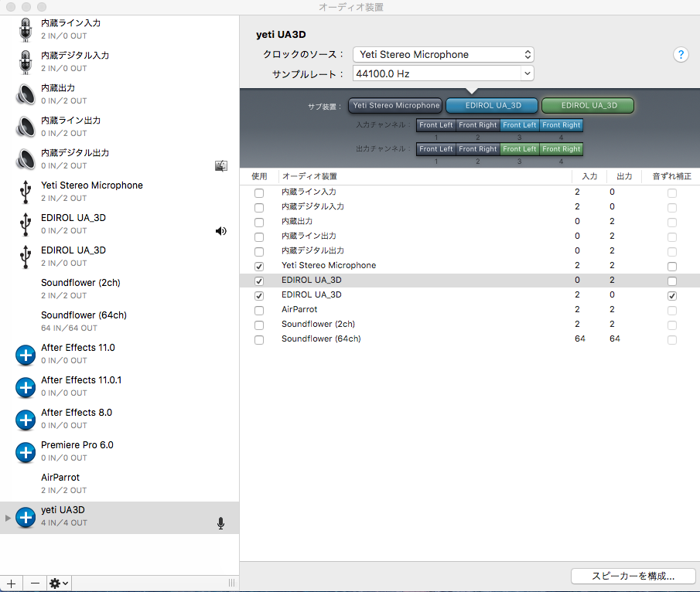Click USB icon of EDIROL UA_3D 0 IN/2 OUT
Image resolution: width=700 pixels, height=592 pixels.
click(x=26, y=224)
